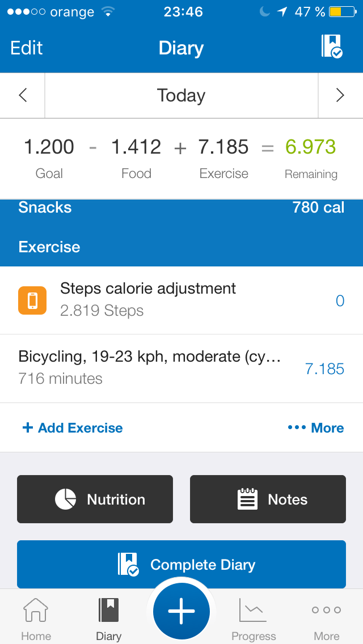Viewport: 363px width, 644px height.
Task: Switch to the Home tab
Action: point(36,619)
